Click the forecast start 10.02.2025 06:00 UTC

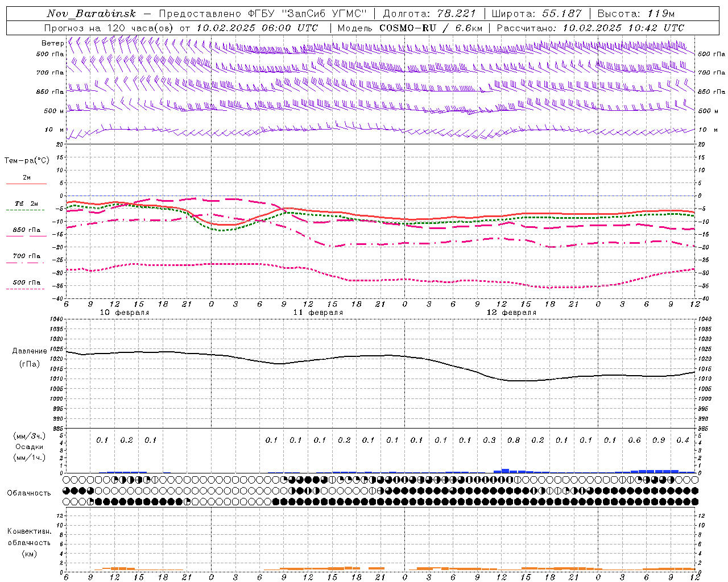pyautogui.click(x=257, y=28)
